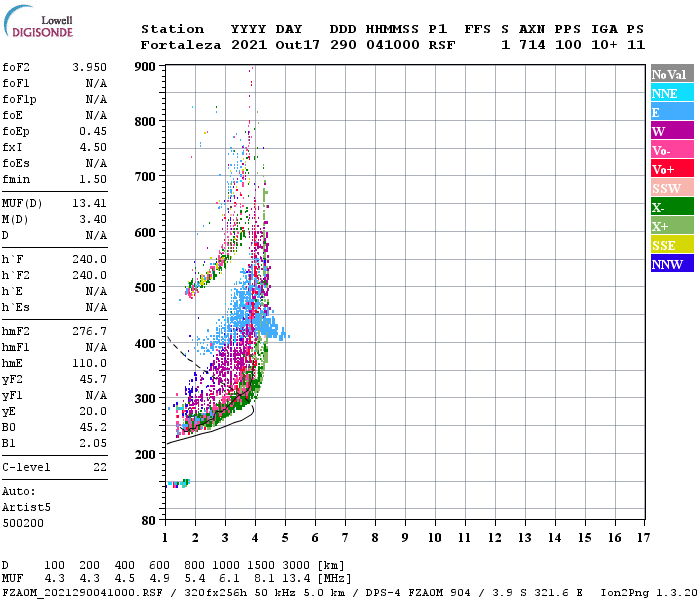The width and height of the screenshot is (700, 600).
Task: Click the Lowell Digisonde logo
Action: (x=38, y=21)
